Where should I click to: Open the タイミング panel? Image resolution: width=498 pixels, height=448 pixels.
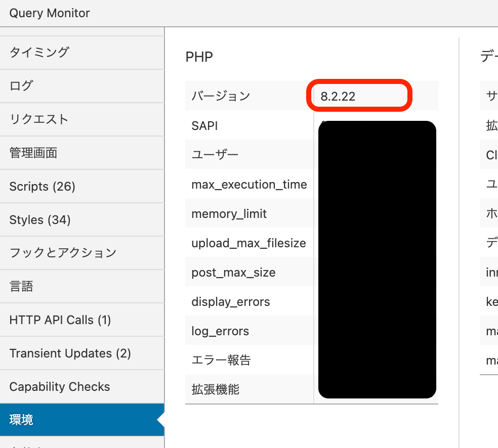click(x=39, y=53)
